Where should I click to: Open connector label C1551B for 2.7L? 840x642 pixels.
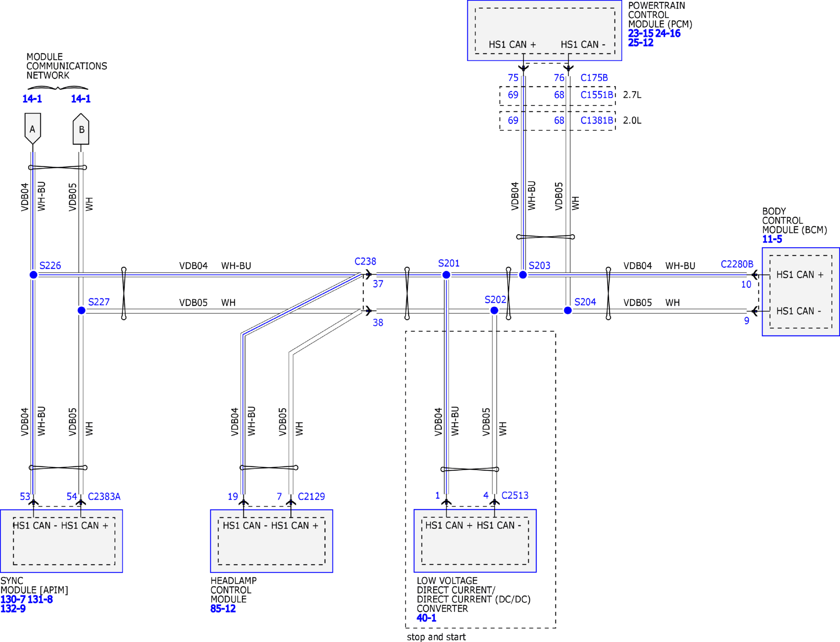coord(597,95)
